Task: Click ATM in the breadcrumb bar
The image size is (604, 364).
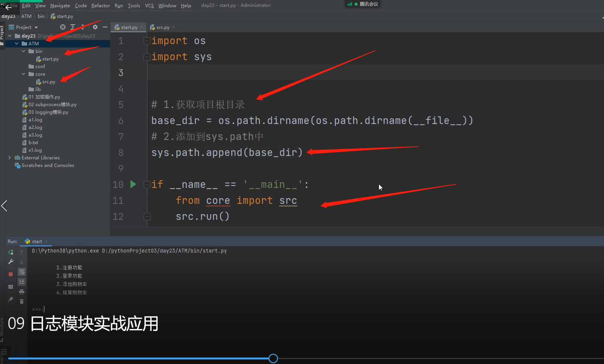Action: 26,16
